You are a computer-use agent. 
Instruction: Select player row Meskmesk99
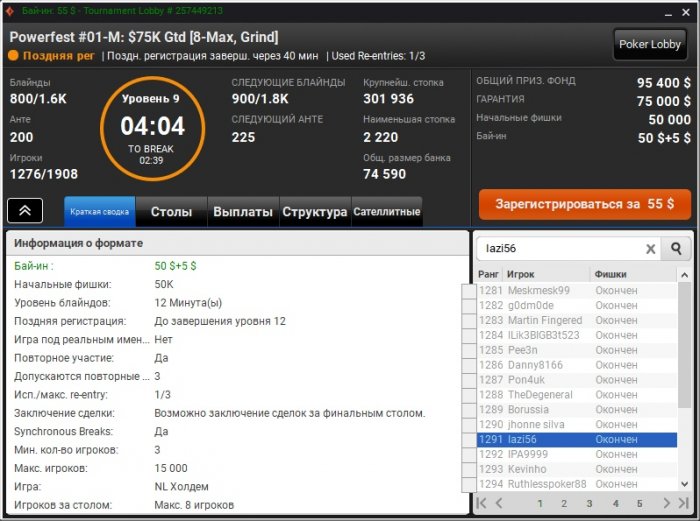(x=577, y=291)
